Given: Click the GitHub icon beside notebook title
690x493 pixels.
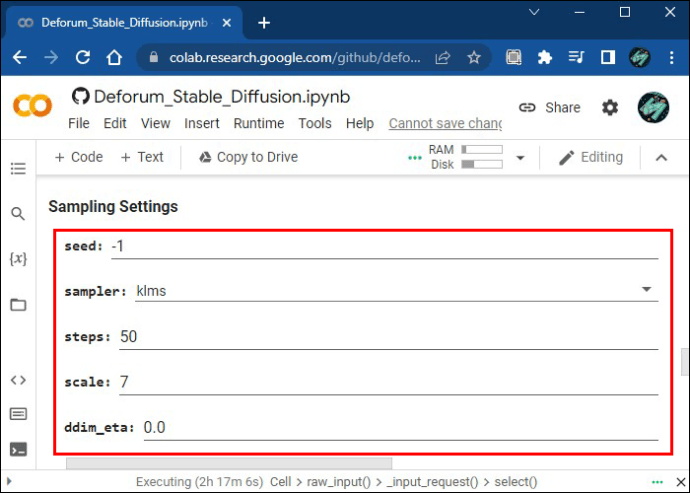Looking at the screenshot, I should coord(81,96).
